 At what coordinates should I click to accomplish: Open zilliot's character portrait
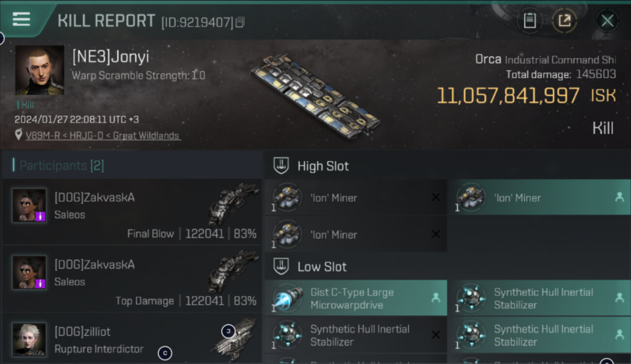(29, 339)
